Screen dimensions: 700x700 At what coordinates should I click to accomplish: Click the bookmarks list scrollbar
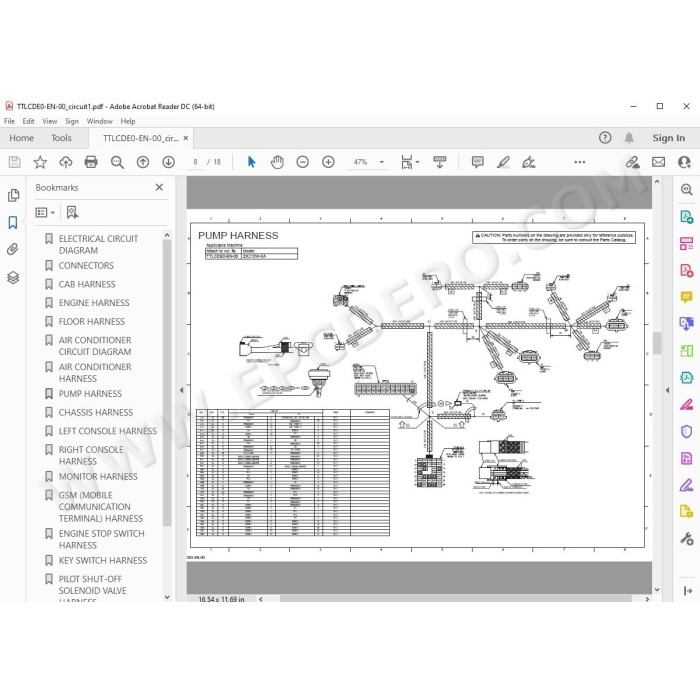pyautogui.click(x=167, y=383)
